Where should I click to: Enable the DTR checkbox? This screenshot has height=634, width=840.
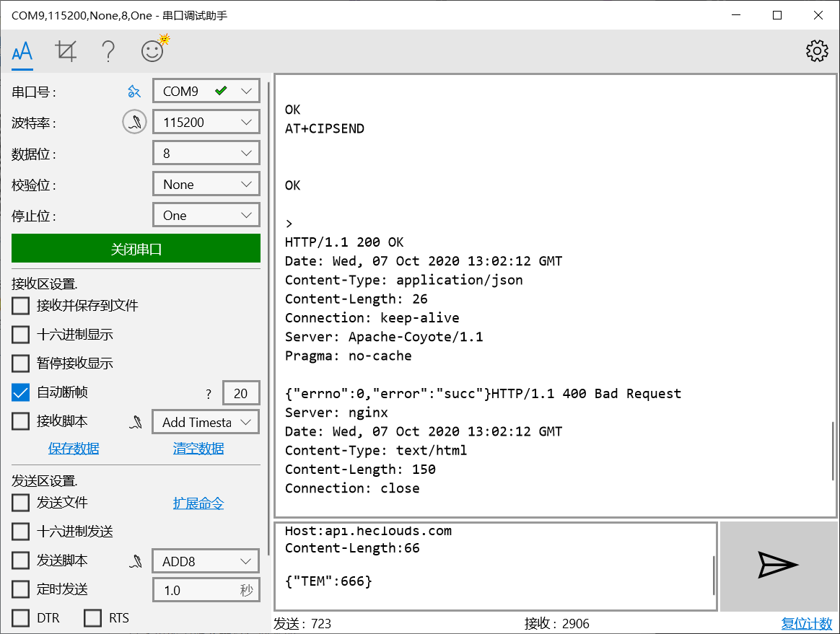pos(19,617)
